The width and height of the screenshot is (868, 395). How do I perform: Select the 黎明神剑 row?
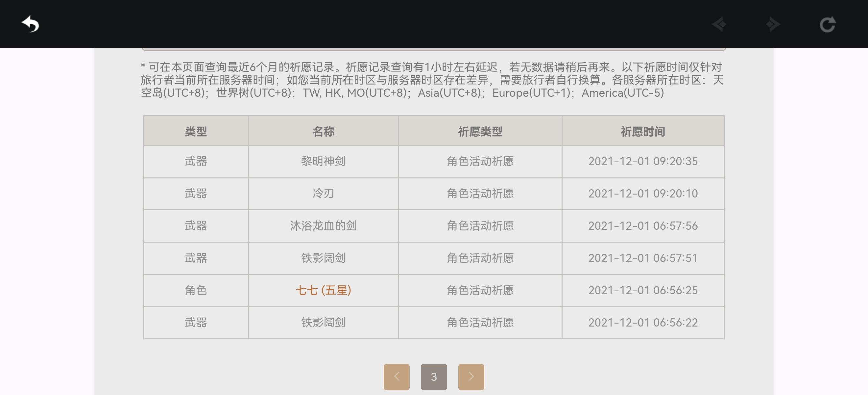(x=323, y=161)
